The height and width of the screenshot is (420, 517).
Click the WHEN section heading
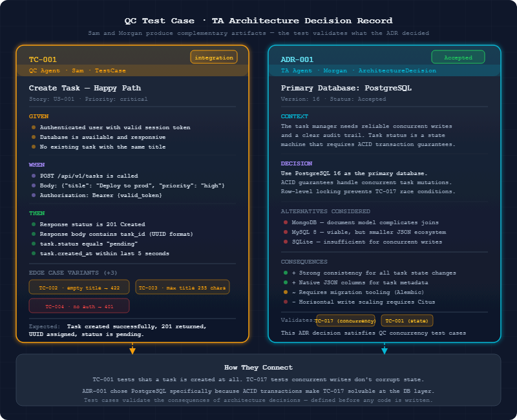(37, 165)
